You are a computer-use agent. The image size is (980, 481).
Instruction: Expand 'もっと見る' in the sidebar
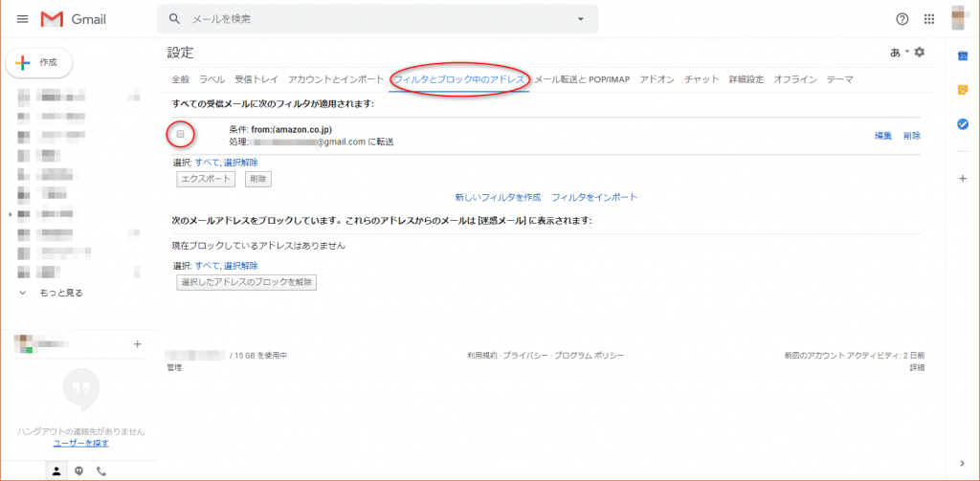coord(60,293)
